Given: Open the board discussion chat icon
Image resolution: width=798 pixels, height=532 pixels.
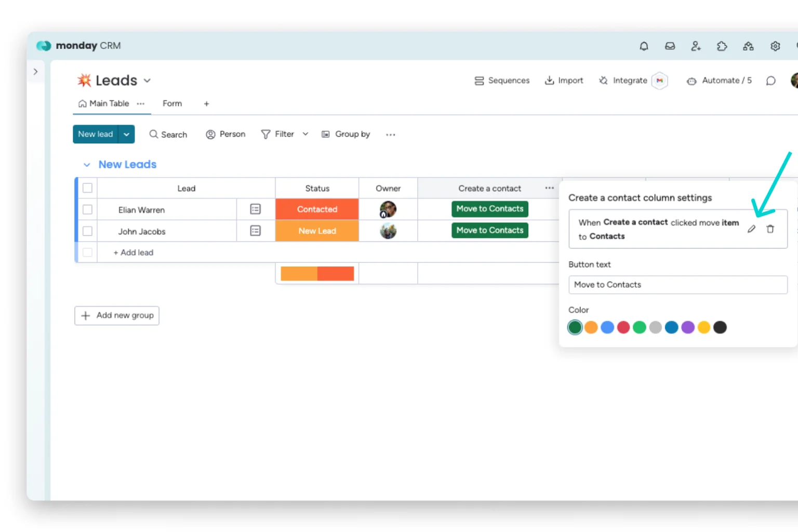Looking at the screenshot, I should click(771, 81).
